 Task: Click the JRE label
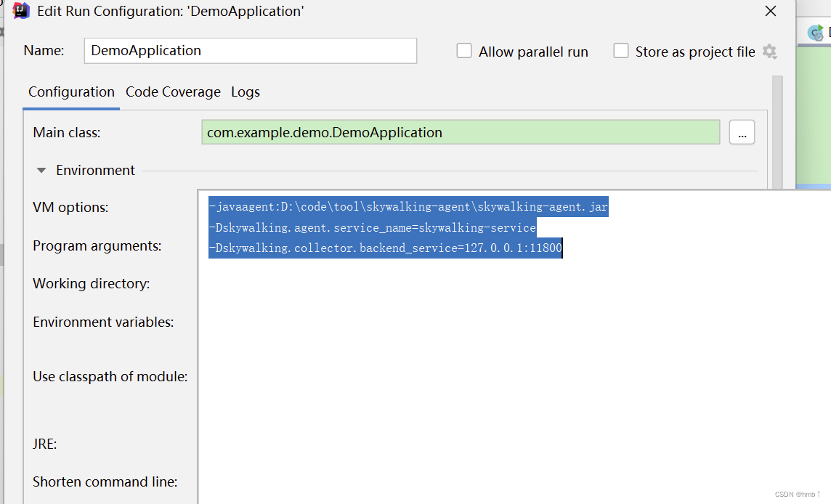pos(44,444)
